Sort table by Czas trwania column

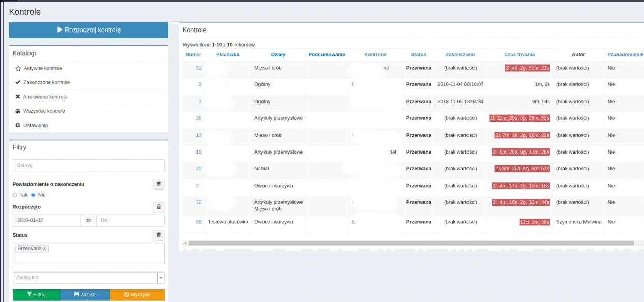pos(519,54)
